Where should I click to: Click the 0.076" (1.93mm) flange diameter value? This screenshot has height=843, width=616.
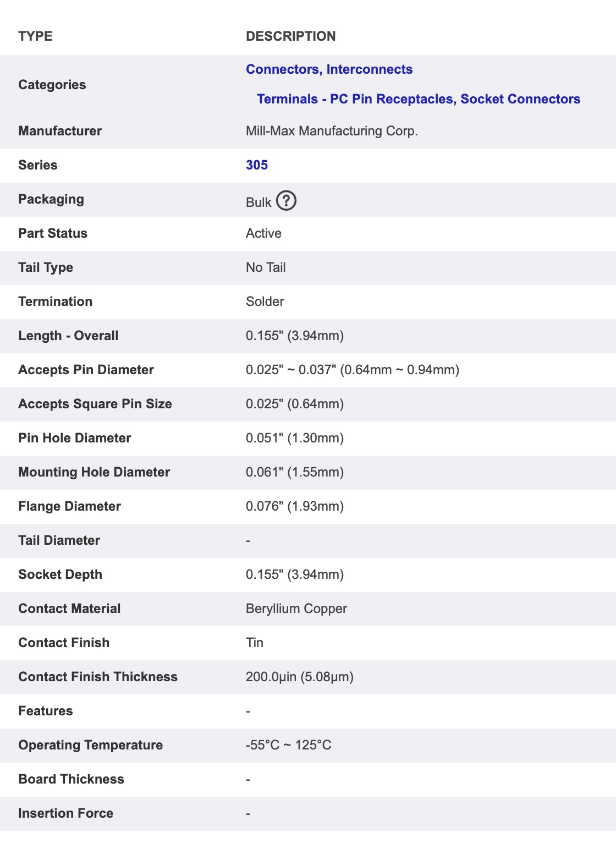tap(294, 506)
